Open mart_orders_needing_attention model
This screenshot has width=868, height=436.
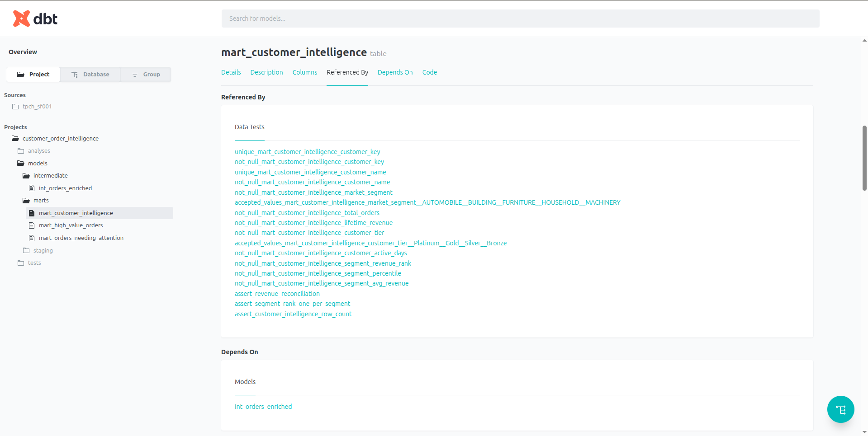(x=81, y=238)
